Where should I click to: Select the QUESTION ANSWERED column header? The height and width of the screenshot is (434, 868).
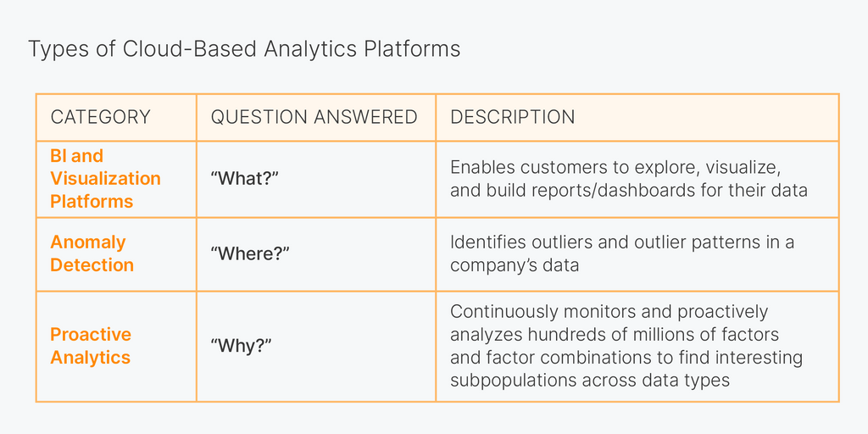[x=314, y=117]
